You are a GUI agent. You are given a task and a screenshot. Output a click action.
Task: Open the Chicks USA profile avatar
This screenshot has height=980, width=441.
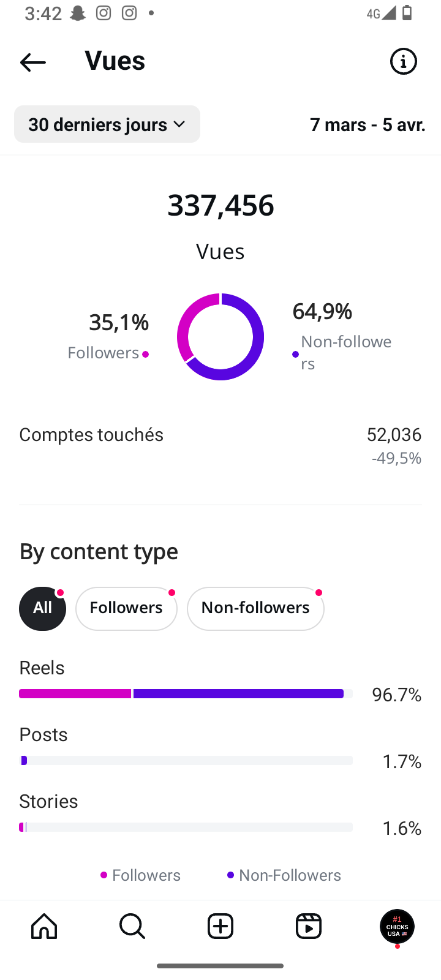pyautogui.click(x=397, y=926)
